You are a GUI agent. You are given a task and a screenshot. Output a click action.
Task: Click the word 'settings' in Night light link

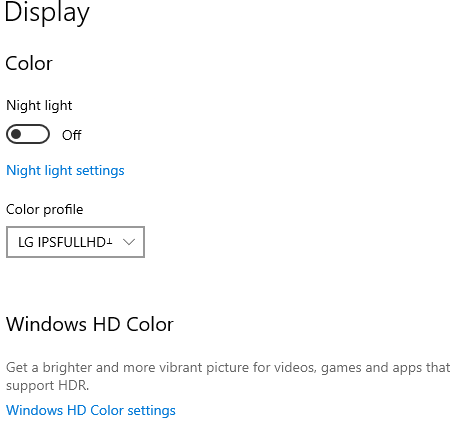[100, 171]
